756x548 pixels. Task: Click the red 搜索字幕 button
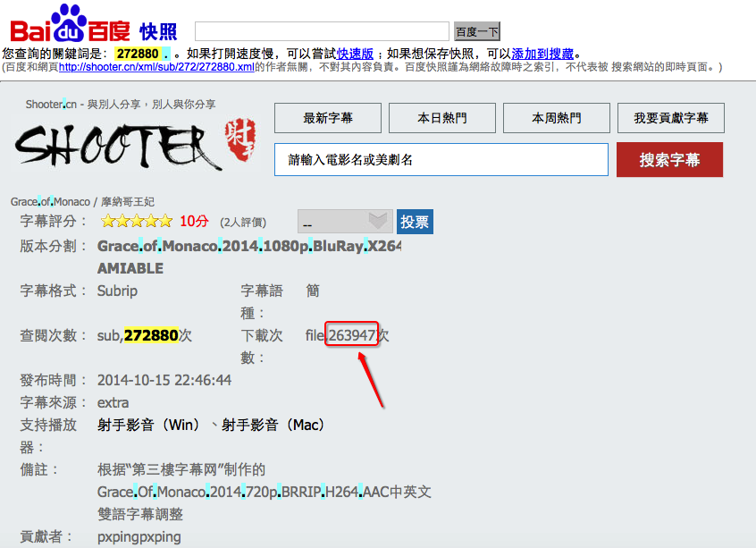click(x=669, y=160)
